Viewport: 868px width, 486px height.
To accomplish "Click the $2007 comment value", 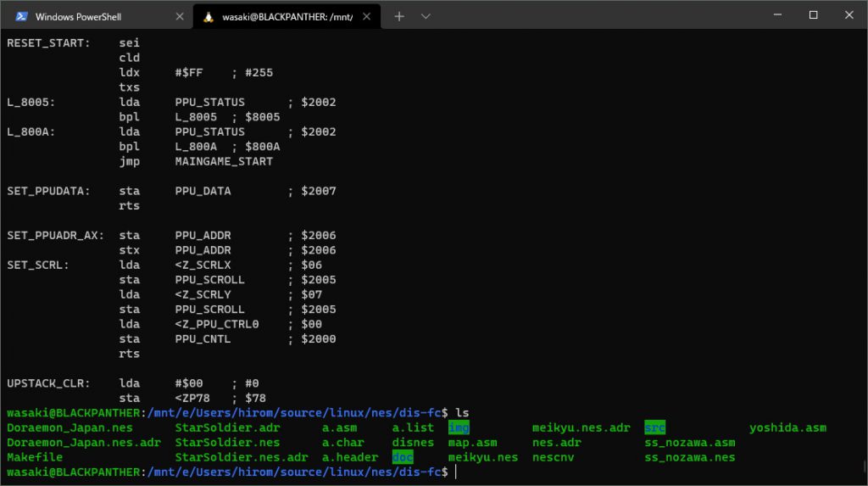I will pyautogui.click(x=319, y=191).
